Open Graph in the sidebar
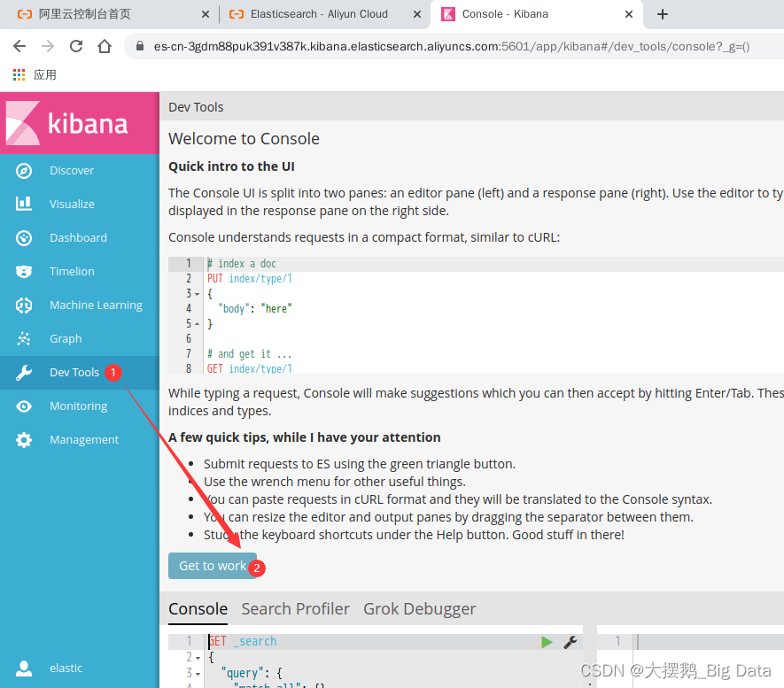This screenshot has width=784, height=688. 66,339
